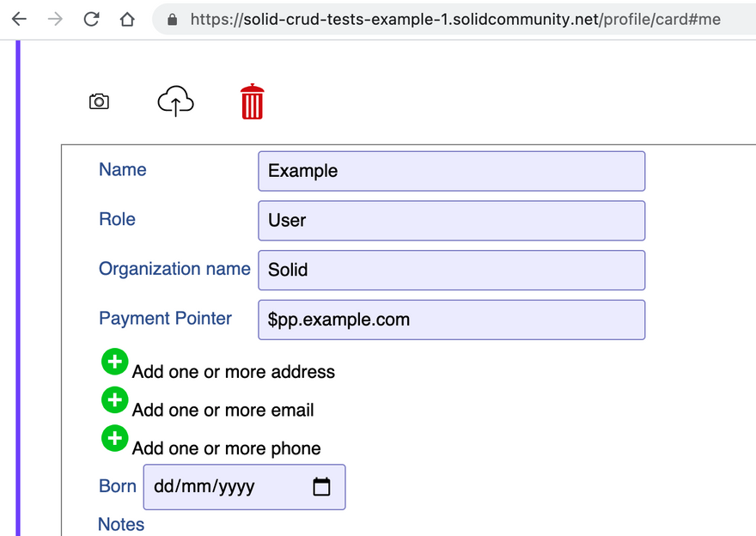Click the cloud upload icon
Screen dimensions: 756x536
pos(175,101)
